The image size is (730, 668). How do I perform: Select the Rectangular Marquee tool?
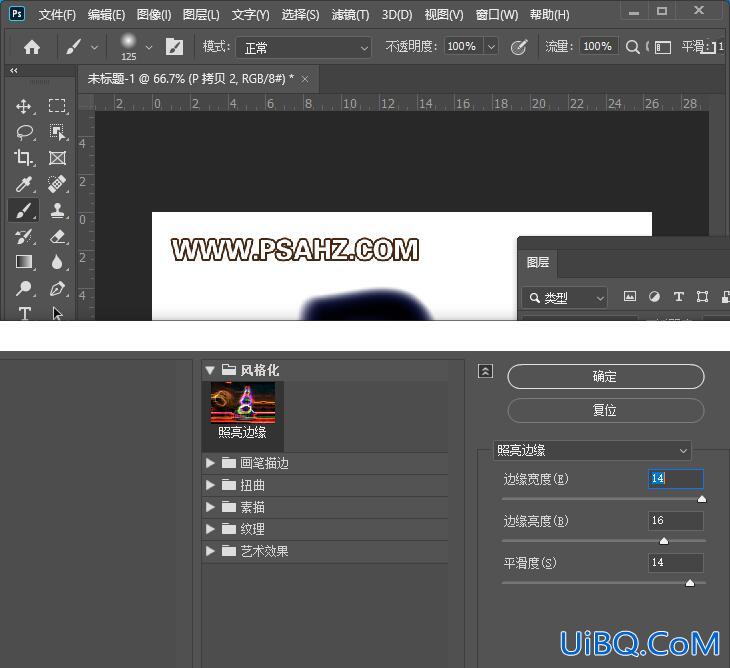click(57, 106)
